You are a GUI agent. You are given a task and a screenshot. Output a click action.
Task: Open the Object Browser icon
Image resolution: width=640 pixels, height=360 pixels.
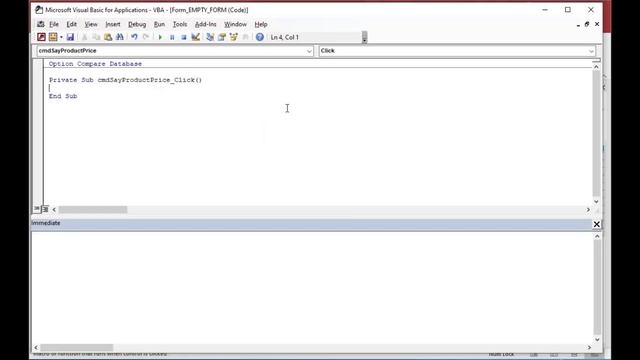(233, 37)
